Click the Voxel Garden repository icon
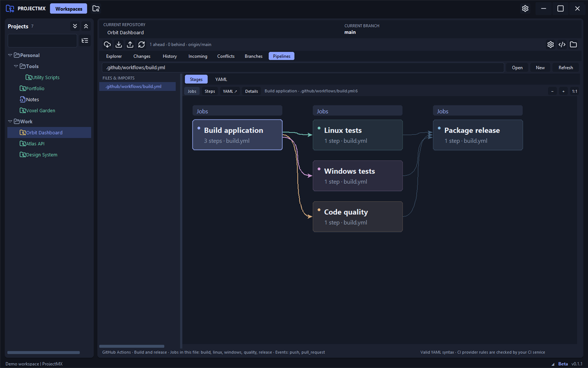The image size is (588, 368). pyautogui.click(x=22, y=110)
